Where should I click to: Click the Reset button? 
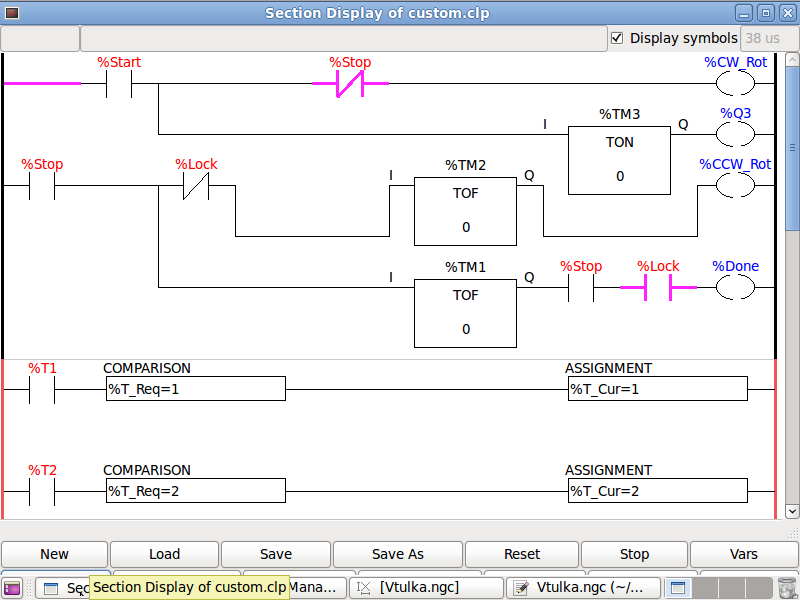click(x=522, y=554)
